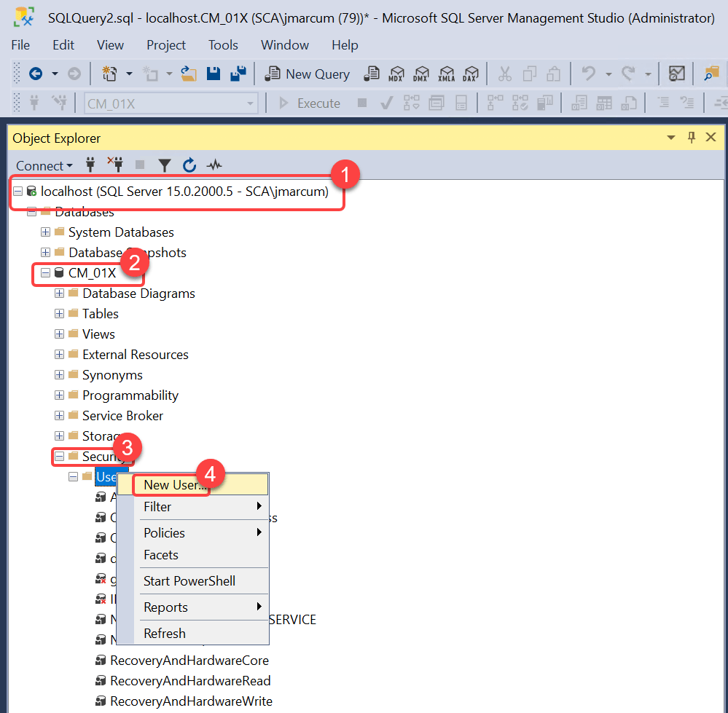This screenshot has width=728, height=713.
Task: Collapse the CM_01X database node
Action: click(46, 273)
